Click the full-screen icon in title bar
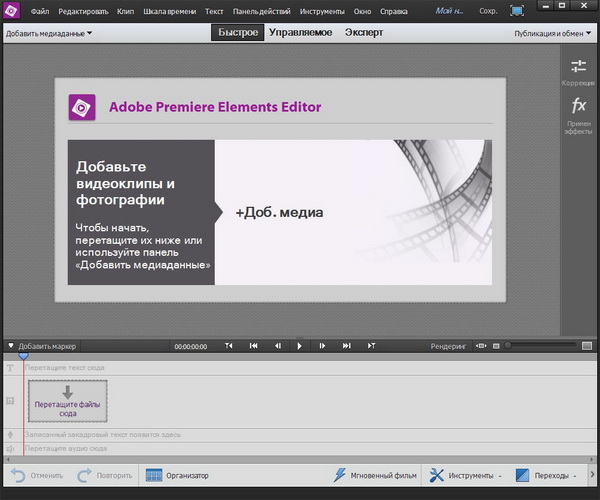 [x=517, y=11]
